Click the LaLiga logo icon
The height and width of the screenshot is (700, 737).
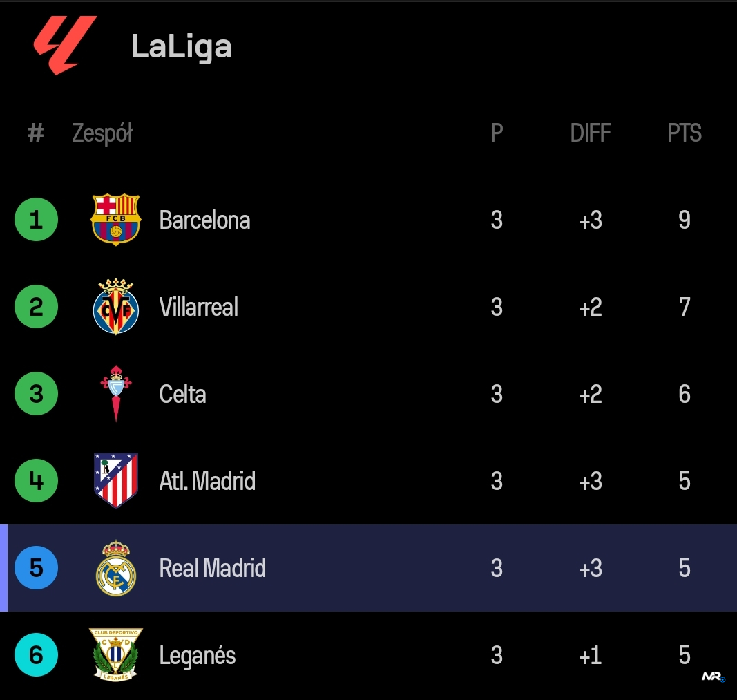(x=65, y=45)
